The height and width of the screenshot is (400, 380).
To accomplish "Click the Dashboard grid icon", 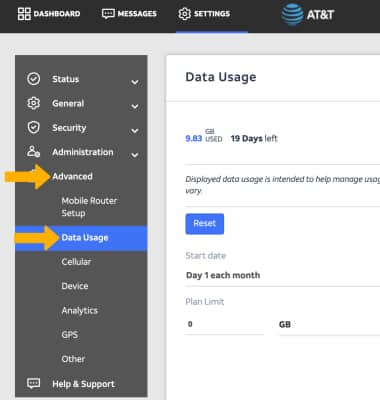I will [24, 14].
